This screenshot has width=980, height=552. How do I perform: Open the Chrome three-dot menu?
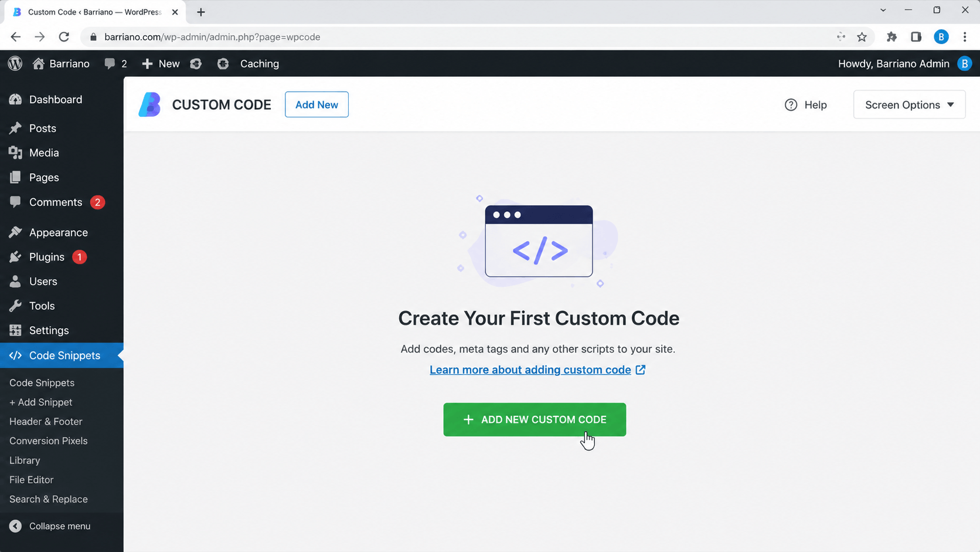coord(965,37)
